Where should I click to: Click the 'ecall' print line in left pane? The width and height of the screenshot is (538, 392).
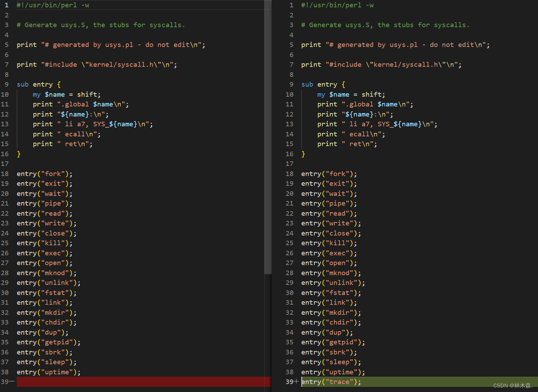pos(67,134)
